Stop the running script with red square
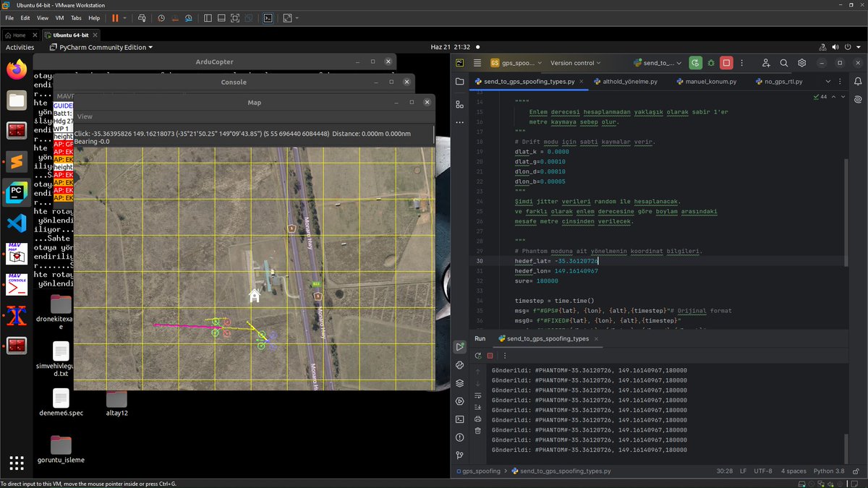868x488 pixels. (x=727, y=63)
